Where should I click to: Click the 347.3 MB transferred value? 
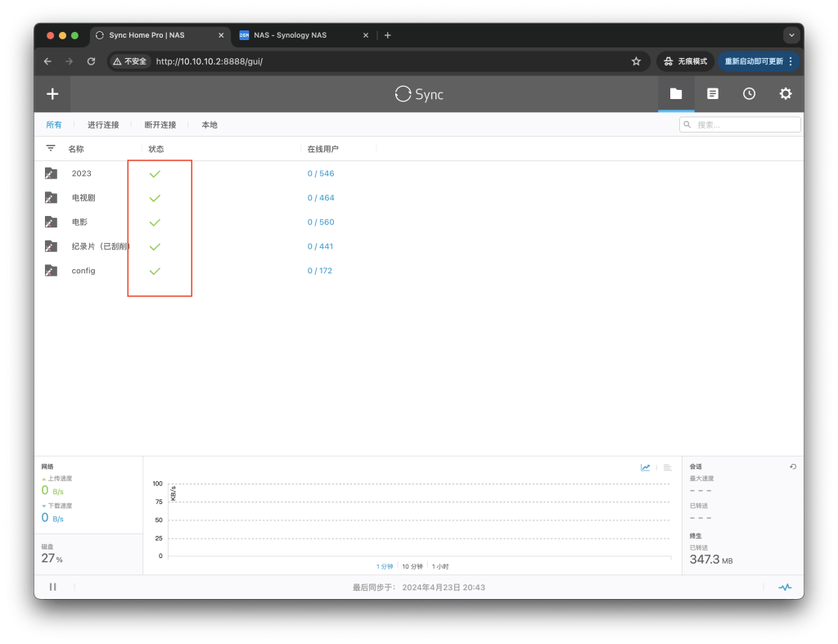711,560
